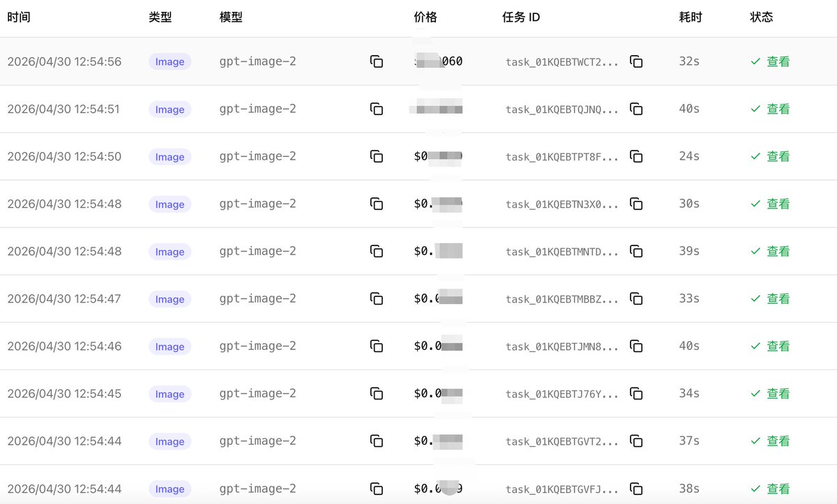Click task ID text task_01KQEBTJ76Y...

[562, 394]
